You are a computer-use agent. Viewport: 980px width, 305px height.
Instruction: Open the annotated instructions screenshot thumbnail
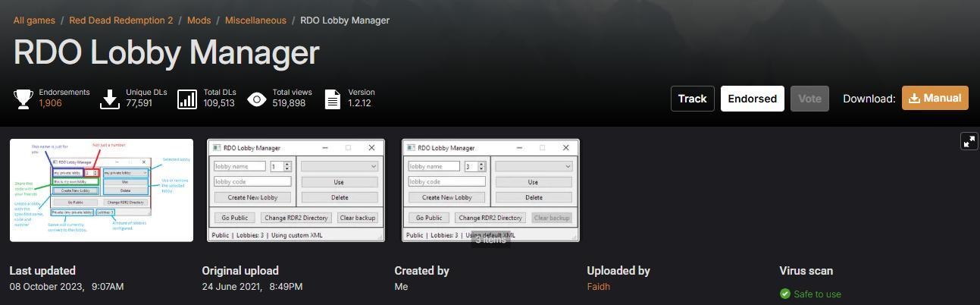(x=102, y=190)
